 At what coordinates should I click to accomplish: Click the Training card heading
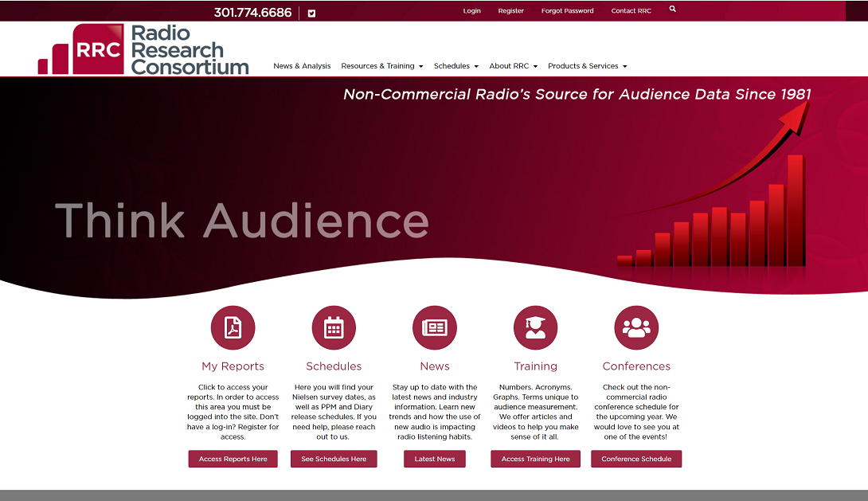pos(535,366)
